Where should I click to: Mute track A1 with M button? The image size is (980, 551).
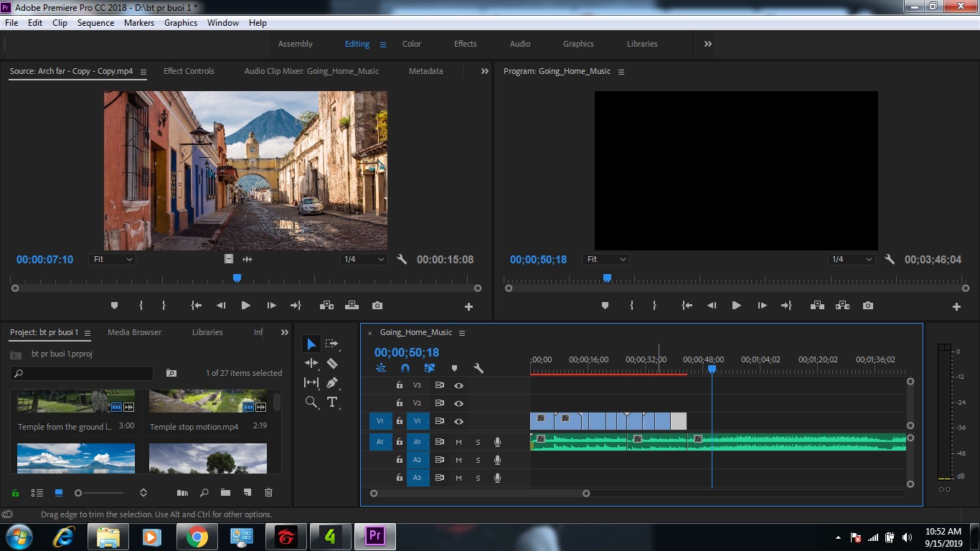tap(459, 442)
